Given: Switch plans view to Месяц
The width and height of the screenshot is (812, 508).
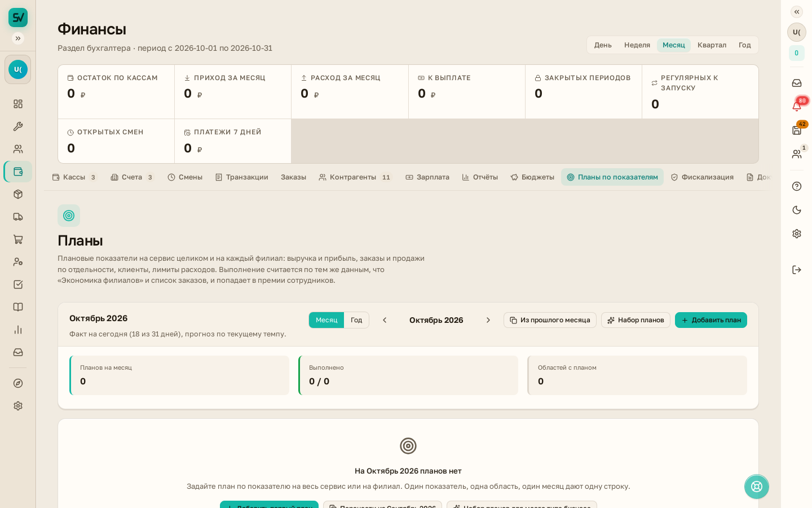Looking at the screenshot, I should (x=326, y=320).
